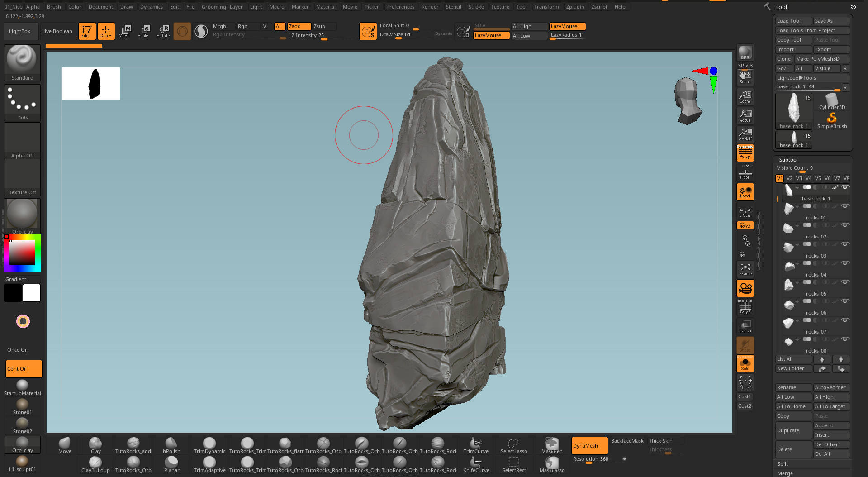Toggle Solo mode button
The width and height of the screenshot is (868, 477).
click(745, 364)
